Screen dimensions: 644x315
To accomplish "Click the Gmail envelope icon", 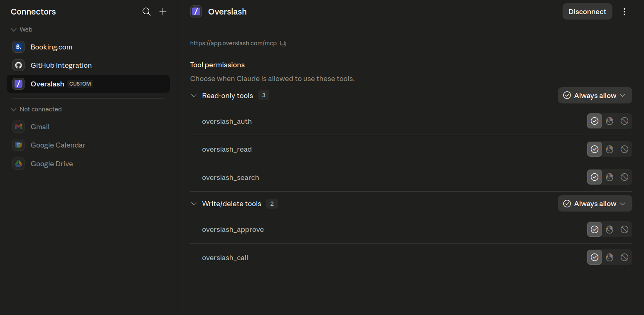I will click(x=18, y=127).
